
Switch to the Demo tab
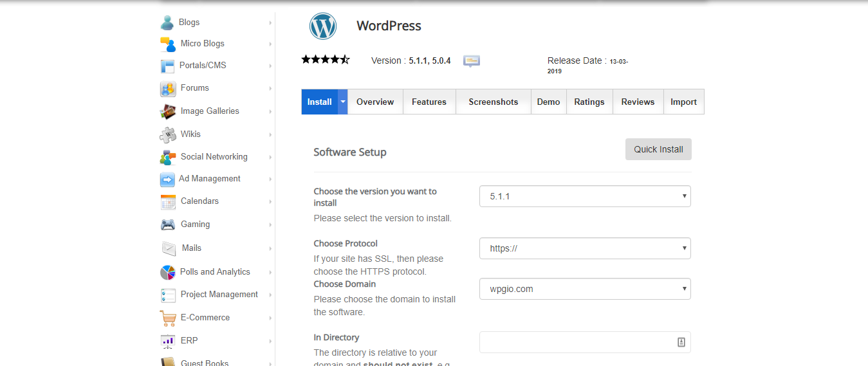[x=549, y=102]
